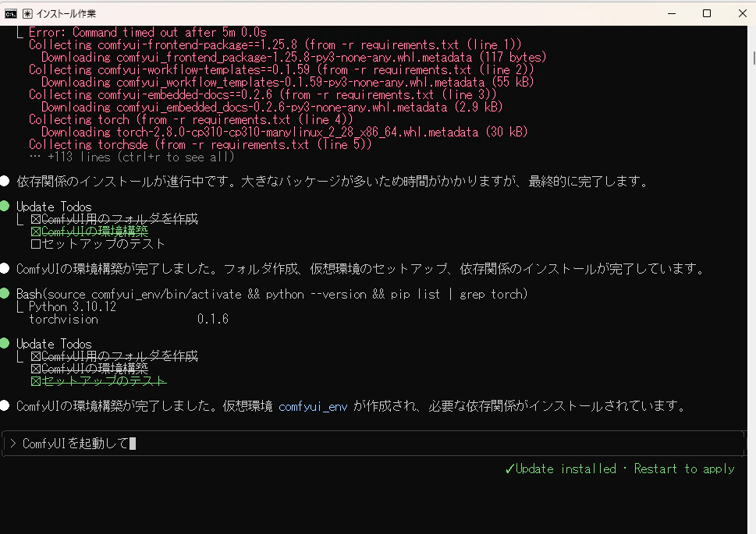
Task: Click 'Collecting comfyui-workflow-templates==0.1.59' line
Action: tap(282, 70)
